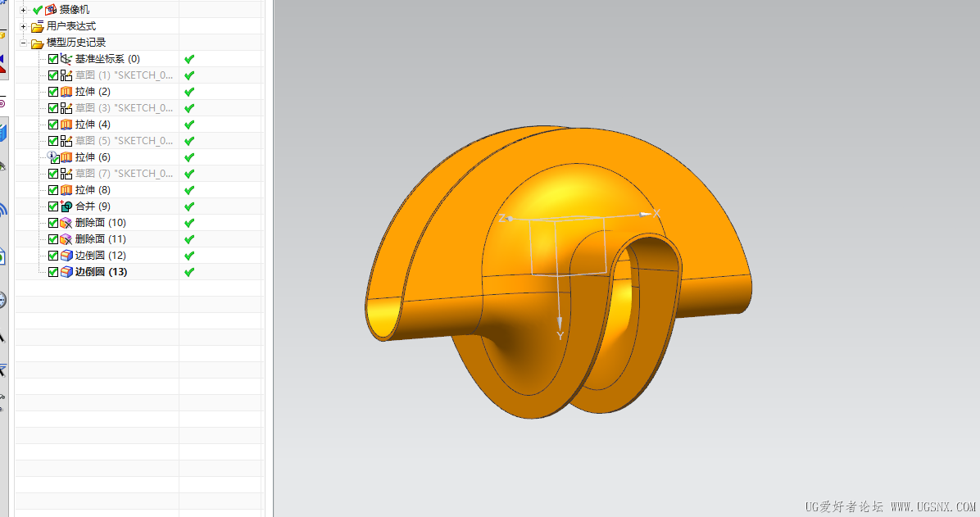The width and height of the screenshot is (980, 517).
Task: Expand the 用户表达式 folder
Action: click(23, 26)
